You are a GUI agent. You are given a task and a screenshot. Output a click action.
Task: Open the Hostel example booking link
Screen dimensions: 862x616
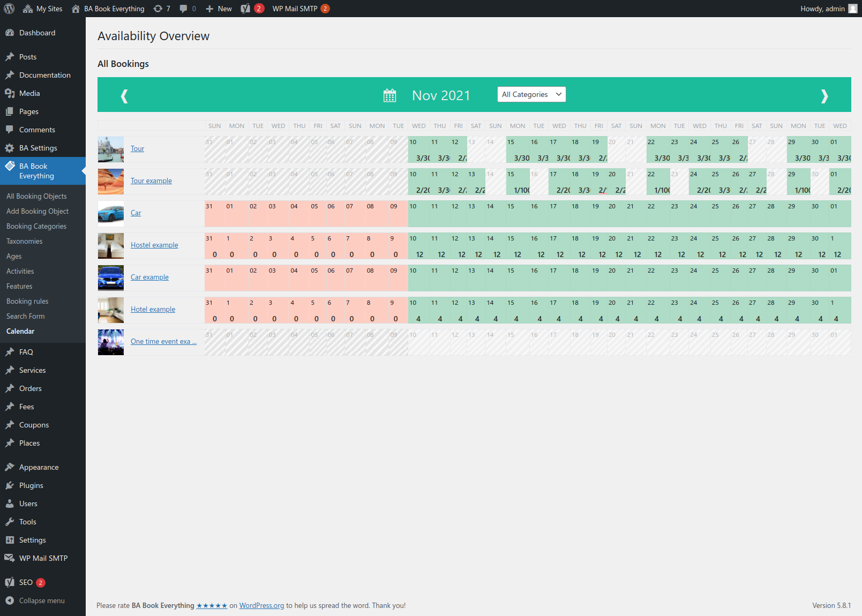[154, 245]
